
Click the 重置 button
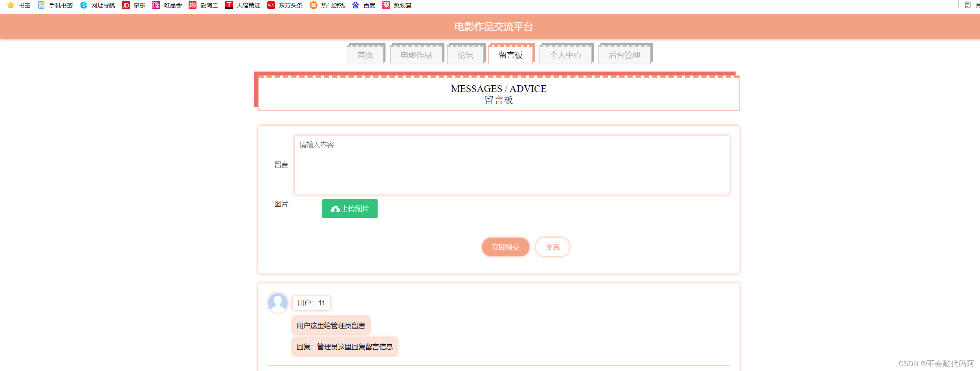[x=552, y=247]
